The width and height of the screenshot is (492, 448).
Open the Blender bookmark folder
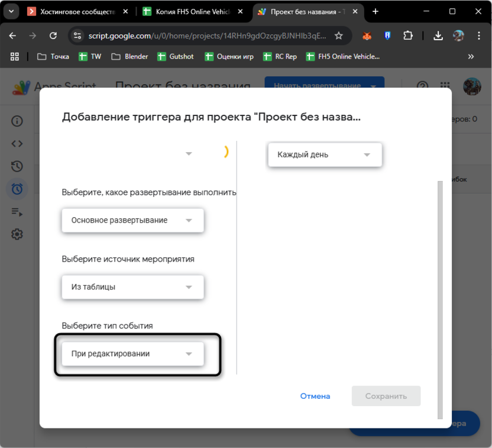(130, 56)
